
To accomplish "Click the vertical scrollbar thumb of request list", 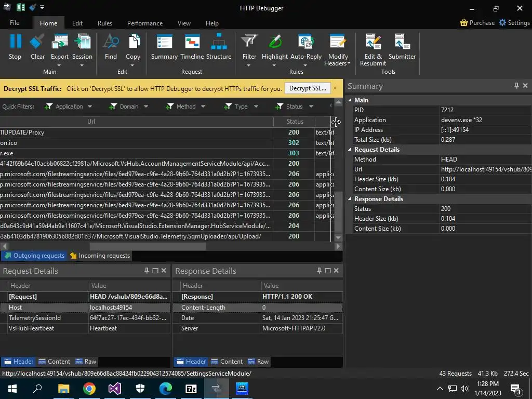I will (x=338, y=211).
